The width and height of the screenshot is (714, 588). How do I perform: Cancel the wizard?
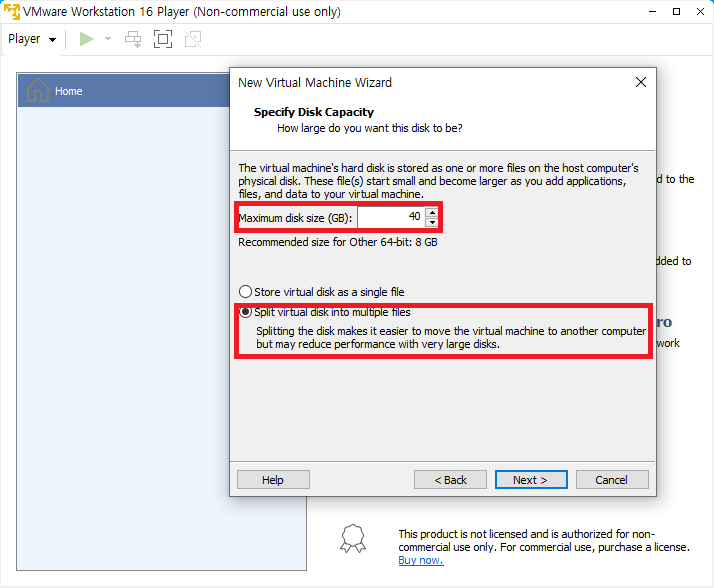612,480
